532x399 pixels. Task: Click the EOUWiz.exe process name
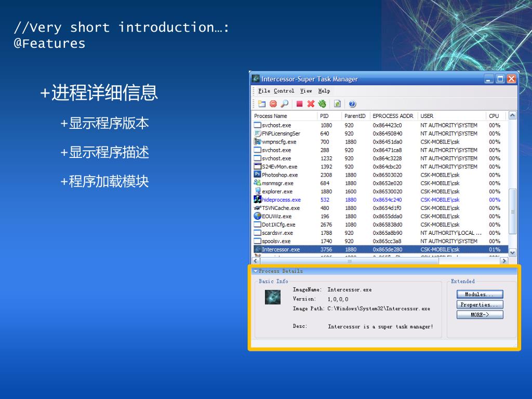(277, 217)
